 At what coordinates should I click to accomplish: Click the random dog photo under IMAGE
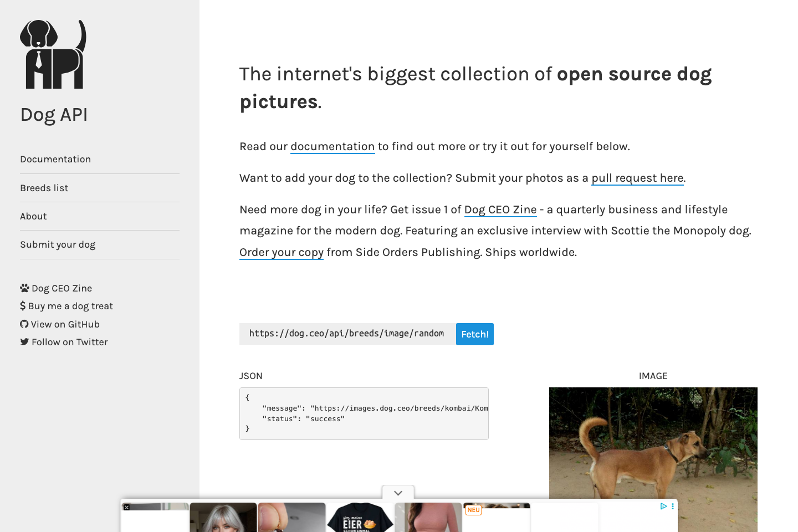653,454
